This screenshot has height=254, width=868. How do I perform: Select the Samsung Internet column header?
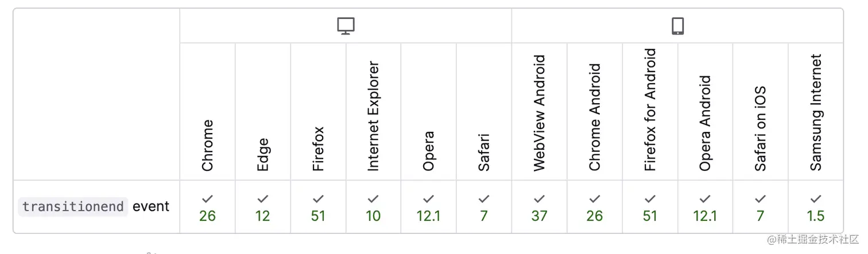pyautogui.click(x=816, y=112)
